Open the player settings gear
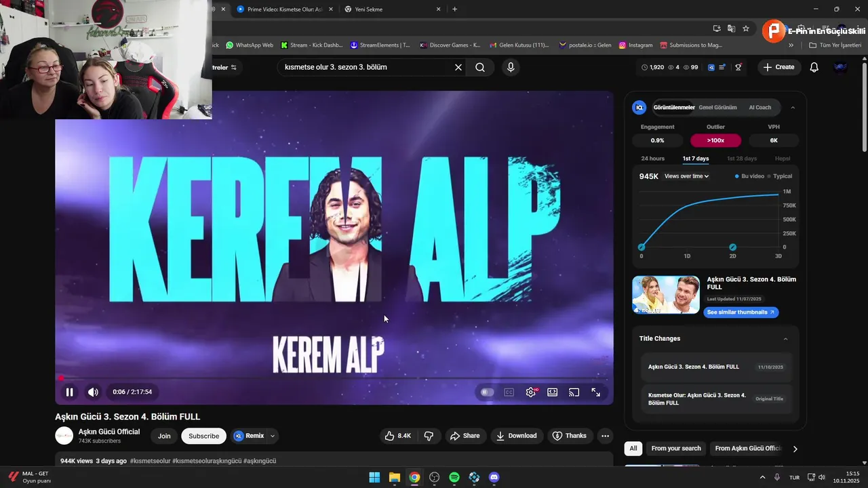Screen dimensions: 868x488 (x=531, y=392)
